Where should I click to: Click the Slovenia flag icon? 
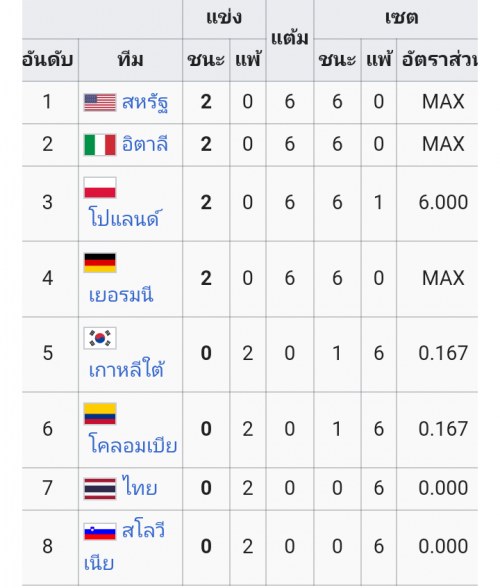tap(100, 531)
